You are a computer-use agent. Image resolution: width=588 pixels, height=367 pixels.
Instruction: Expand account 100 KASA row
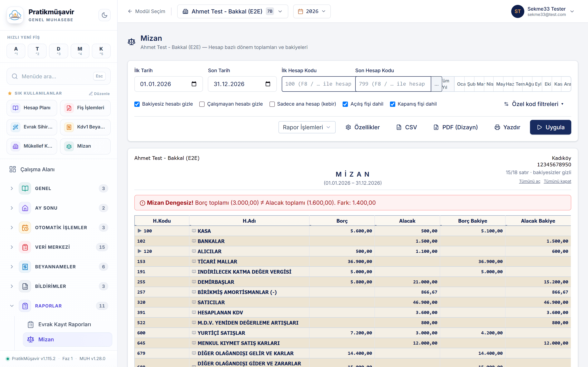click(x=139, y=231)
